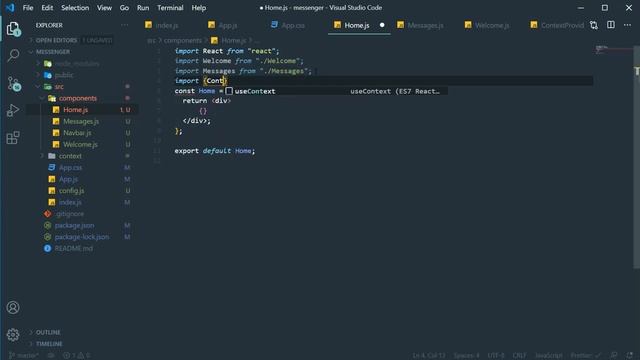Open .gitignore in the explorer tree
The height and width of the screenshot is (360, 640).
click(70, 214)
